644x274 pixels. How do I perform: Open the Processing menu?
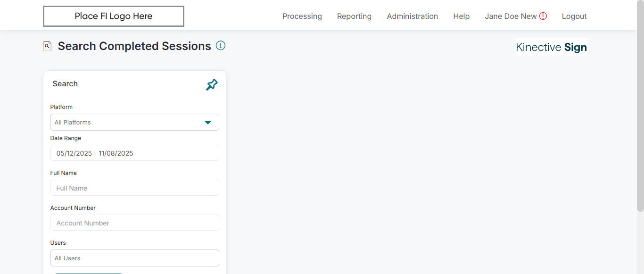(302, 17)
